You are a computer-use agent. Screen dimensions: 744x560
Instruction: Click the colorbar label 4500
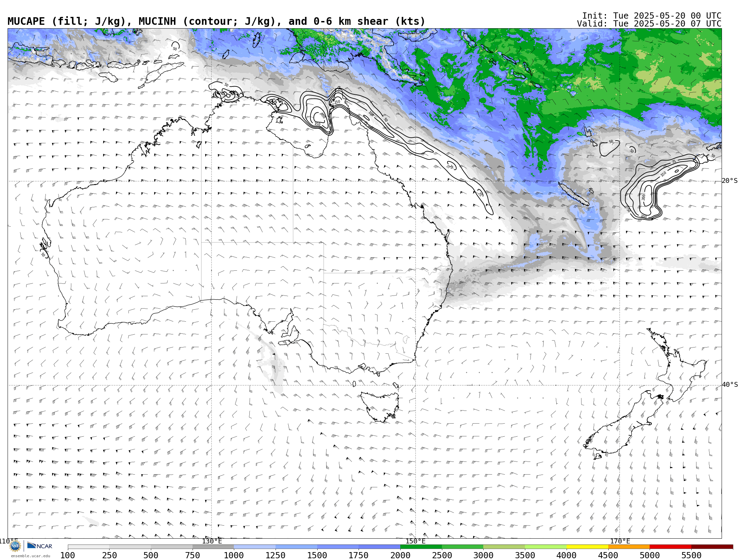click(x=608, y=556)
